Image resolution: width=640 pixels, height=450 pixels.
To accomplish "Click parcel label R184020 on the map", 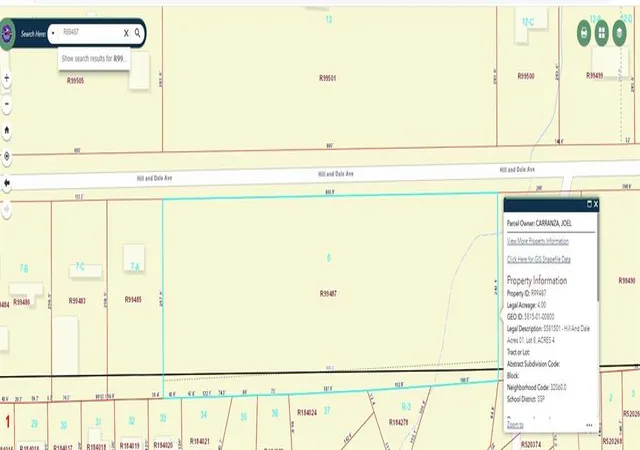I will coord(163,445).
